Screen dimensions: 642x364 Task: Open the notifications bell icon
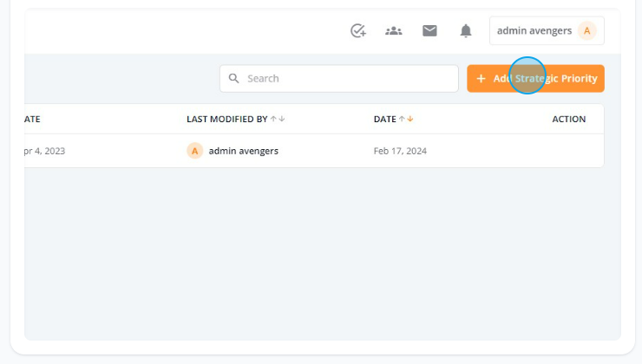[466, 30]
